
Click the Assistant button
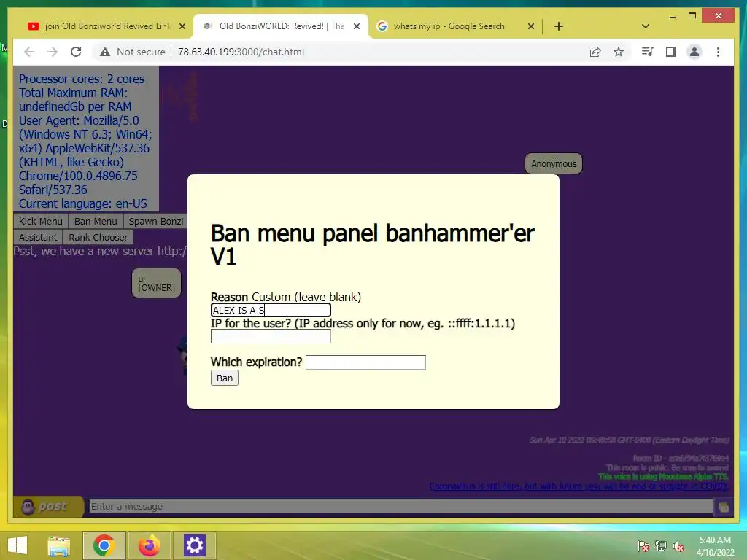click(x=38, y=237)
